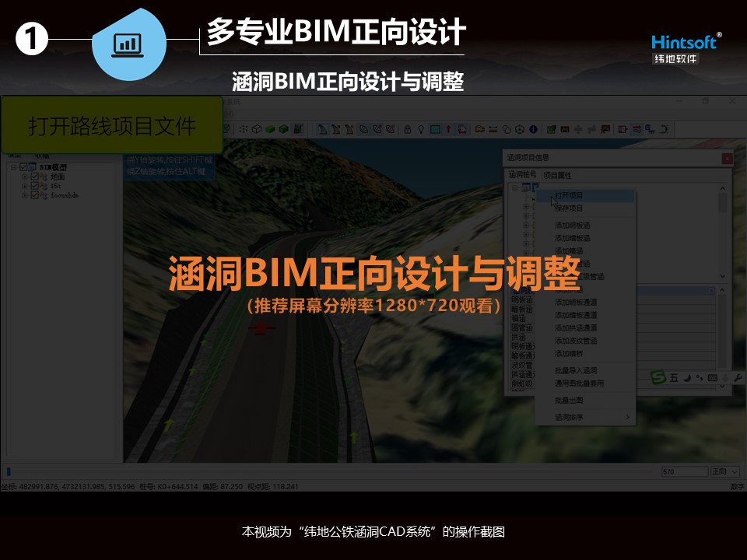Click the lock icon in the toolbar

[409, 129]
